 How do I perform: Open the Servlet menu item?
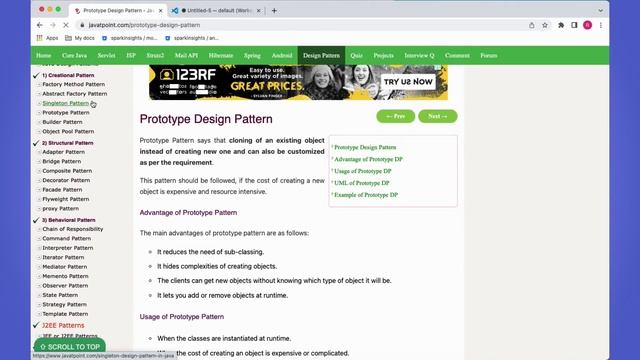[106, 56]
